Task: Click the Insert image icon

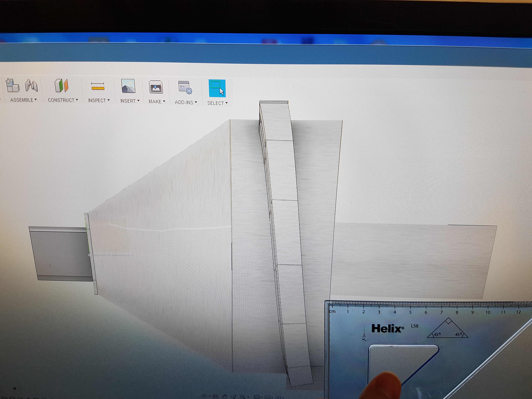Action: (128, 86)
